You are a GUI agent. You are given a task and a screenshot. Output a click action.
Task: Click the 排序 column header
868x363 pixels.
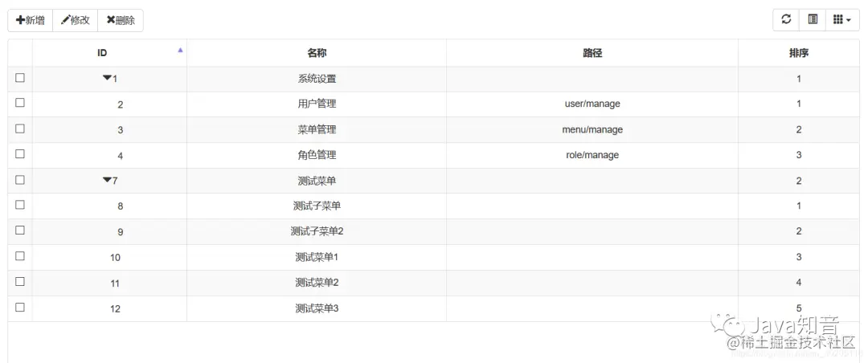(799, 53)
